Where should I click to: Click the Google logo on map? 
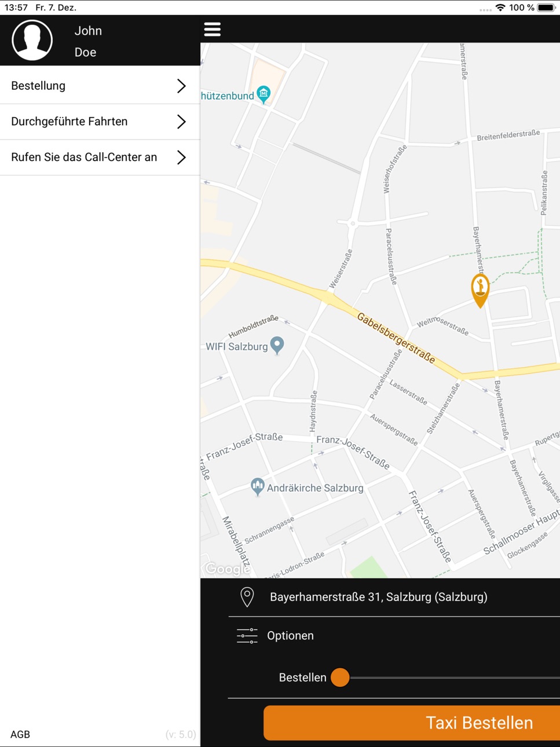[x=228, y=569]
